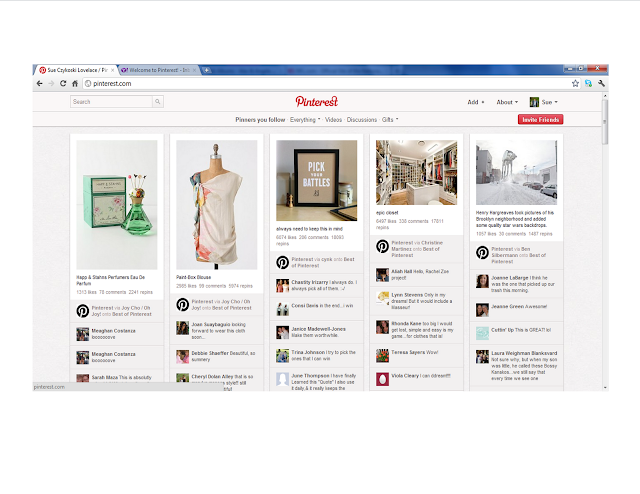This screenshot has width=640, height=494.
Task: Open the perfume bottle pin image
Action: coord(117,205)
